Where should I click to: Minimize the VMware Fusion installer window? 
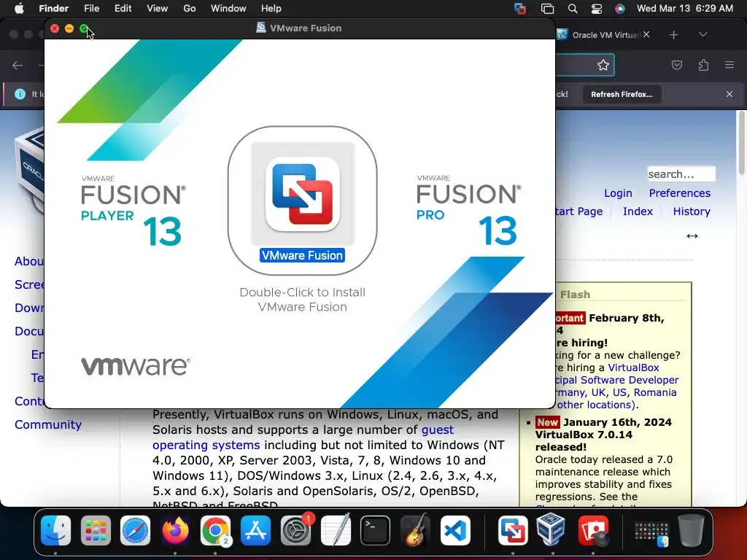coord(69,28)
